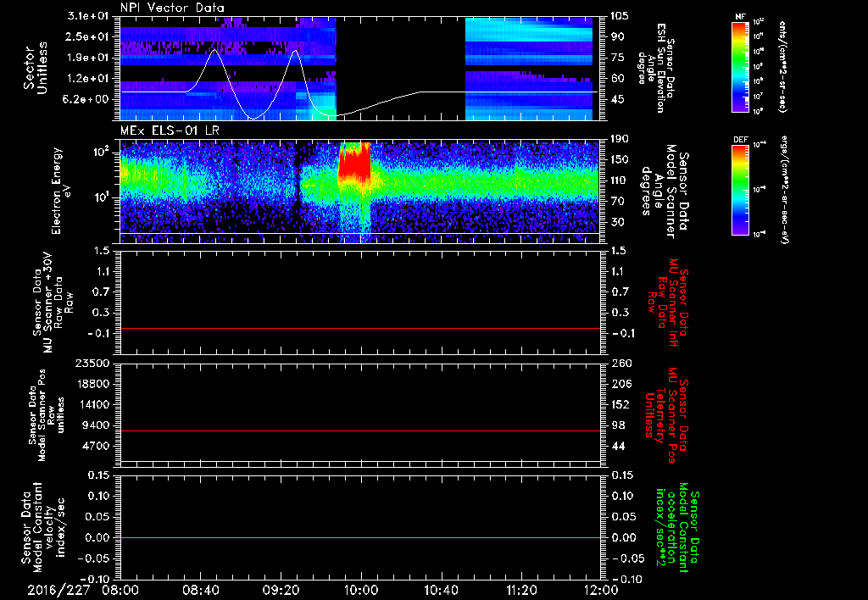Click the 'NF' label above the color bar
Image resolution: width=868 pixels, height=600 pixels.
click(x=740, y=17)
